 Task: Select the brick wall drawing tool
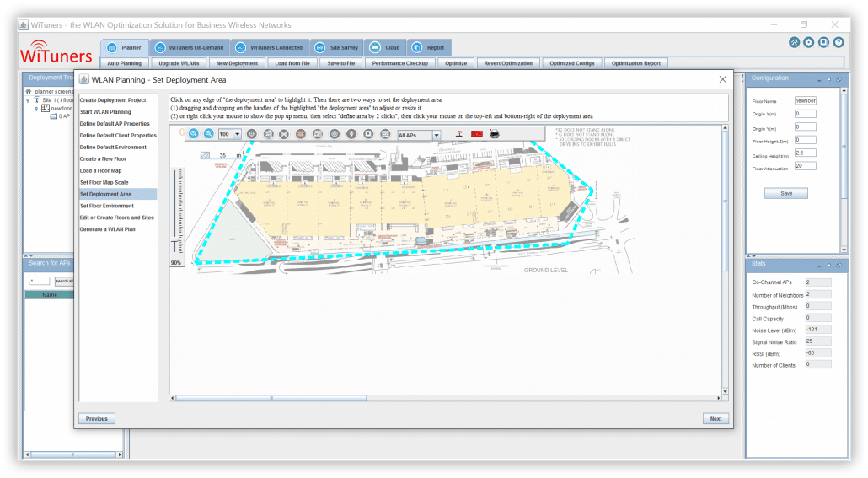[301, 134]
